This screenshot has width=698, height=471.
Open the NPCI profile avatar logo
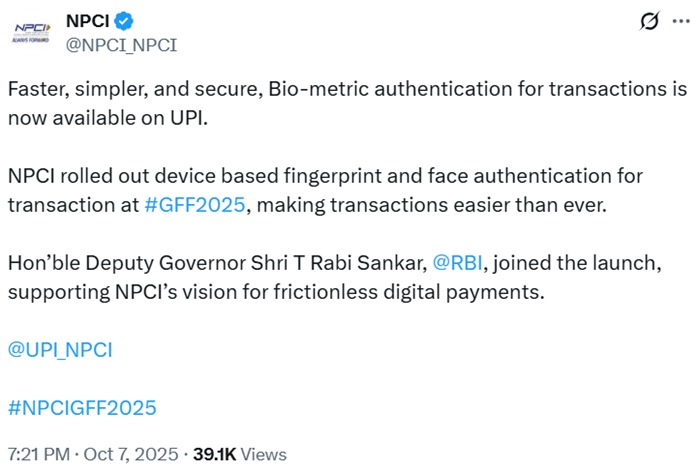[32, 31]
